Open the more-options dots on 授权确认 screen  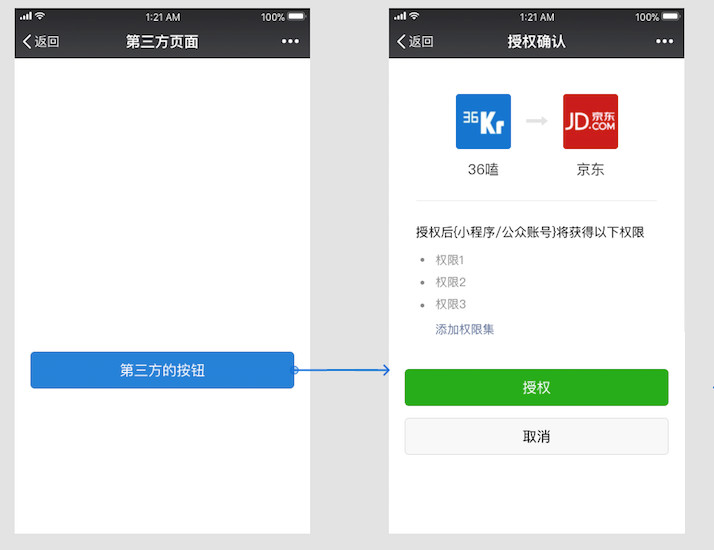664,41
